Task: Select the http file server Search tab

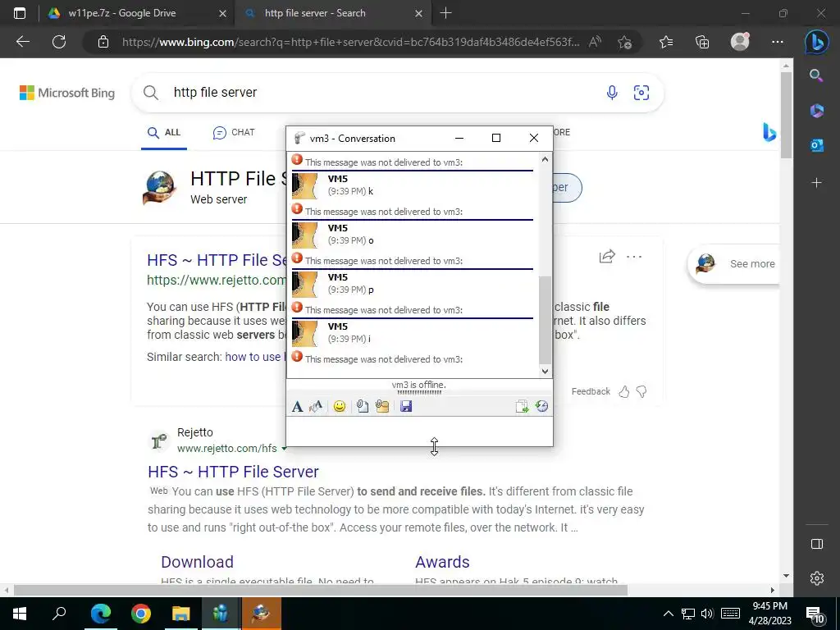Action: (315, 13)
